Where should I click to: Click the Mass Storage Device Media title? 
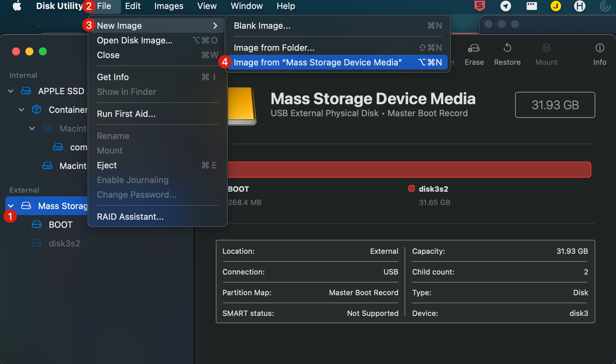(x=373, y=99)
